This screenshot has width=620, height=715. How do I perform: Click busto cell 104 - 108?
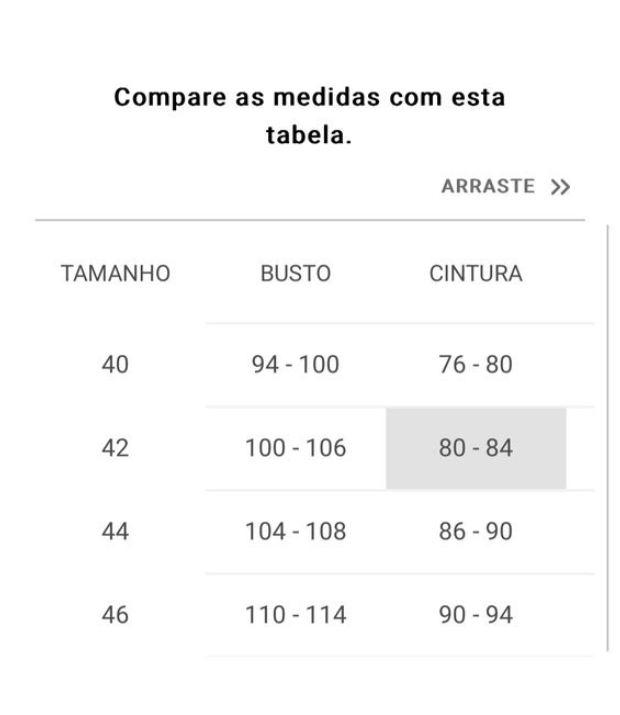coord(295,532)
